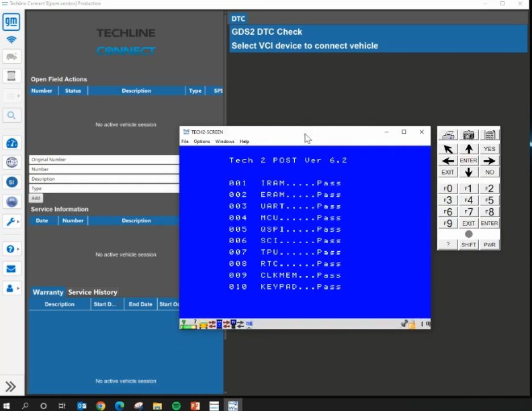Expand the user profile menu

click(12, 288)
